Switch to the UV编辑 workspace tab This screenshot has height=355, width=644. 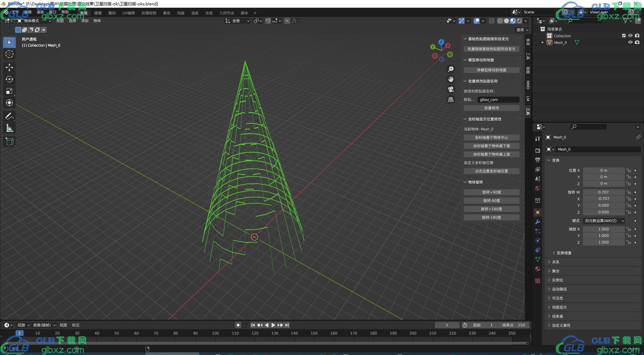[128, 13]
